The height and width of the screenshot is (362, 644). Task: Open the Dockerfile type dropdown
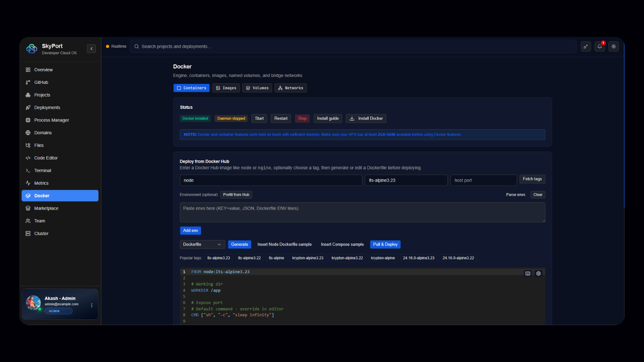click(x=203, y=245)
